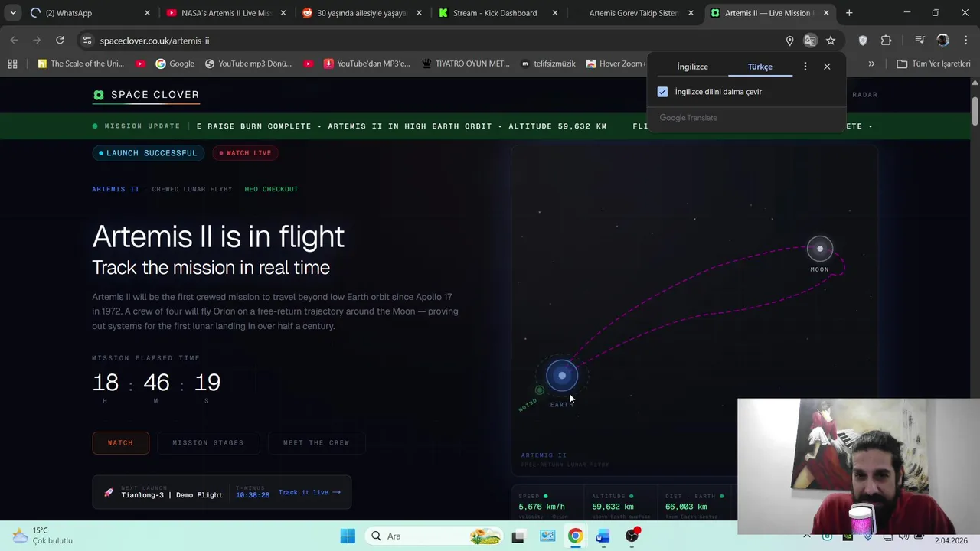Image resolution: width=980 pixels, height=551 pixels.
Task: Switch to the '30 yaşında ailesiyle yaşaya' tab
Action: coord(361,13)
